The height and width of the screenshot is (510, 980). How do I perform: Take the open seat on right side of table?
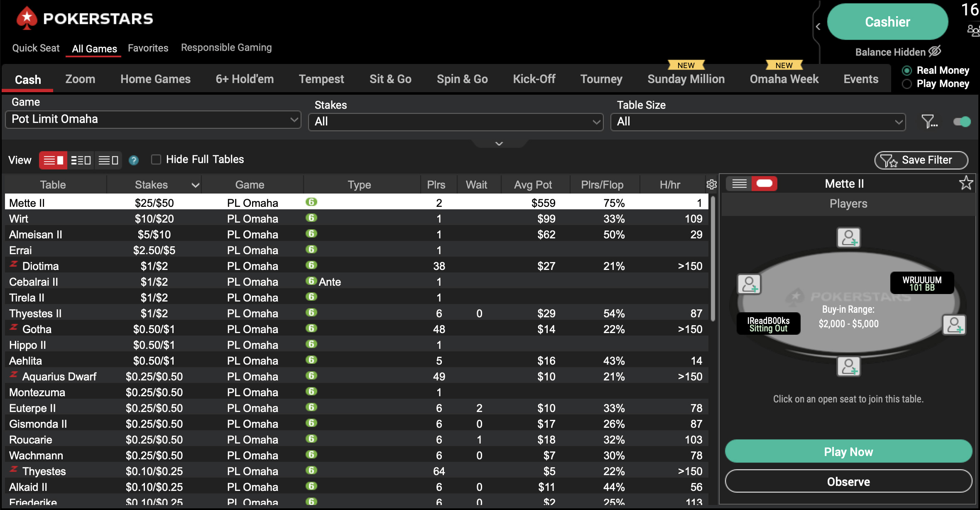tap(954, 325)
